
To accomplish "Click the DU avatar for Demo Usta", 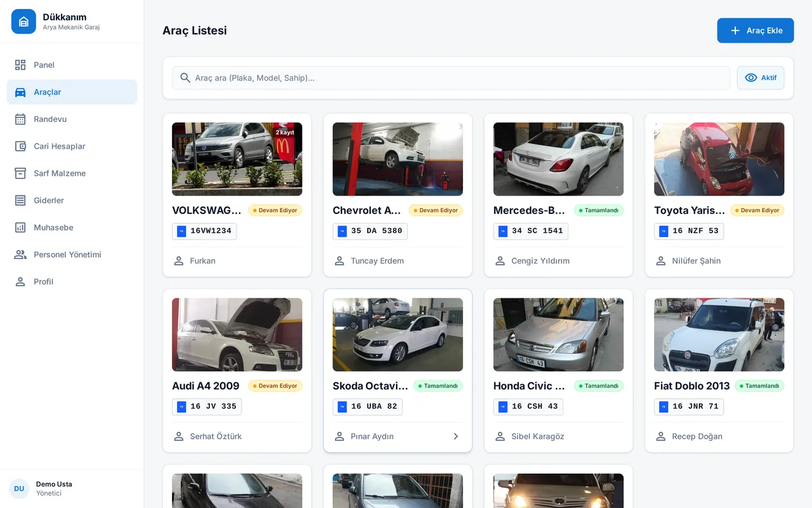I will [19, 489].
